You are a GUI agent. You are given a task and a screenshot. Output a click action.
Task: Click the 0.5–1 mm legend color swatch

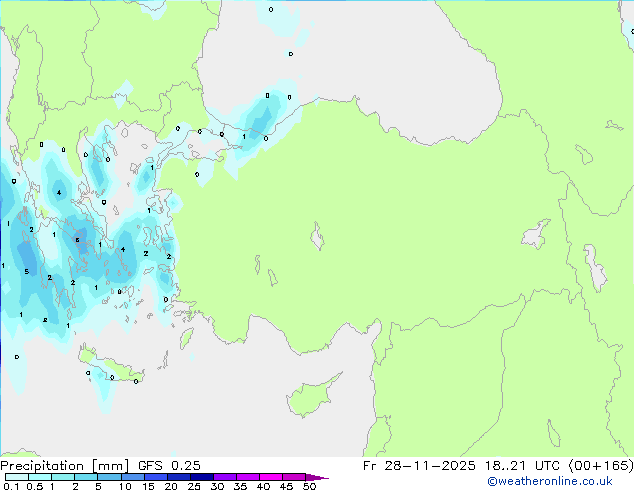click(40, 477)
